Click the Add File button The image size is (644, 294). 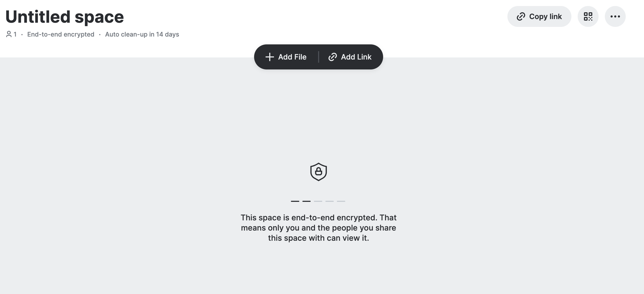[286, 57]
